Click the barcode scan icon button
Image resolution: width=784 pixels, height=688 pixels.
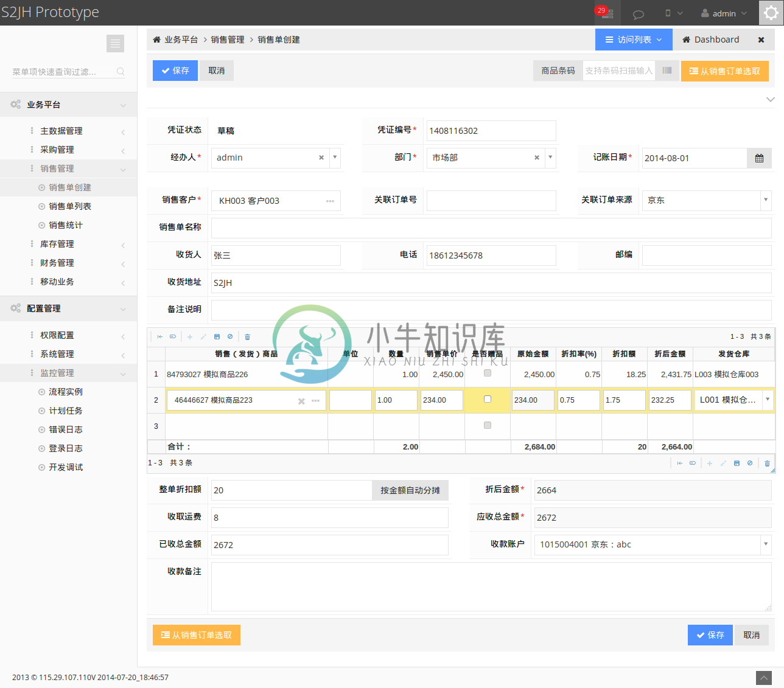point(667,71)
